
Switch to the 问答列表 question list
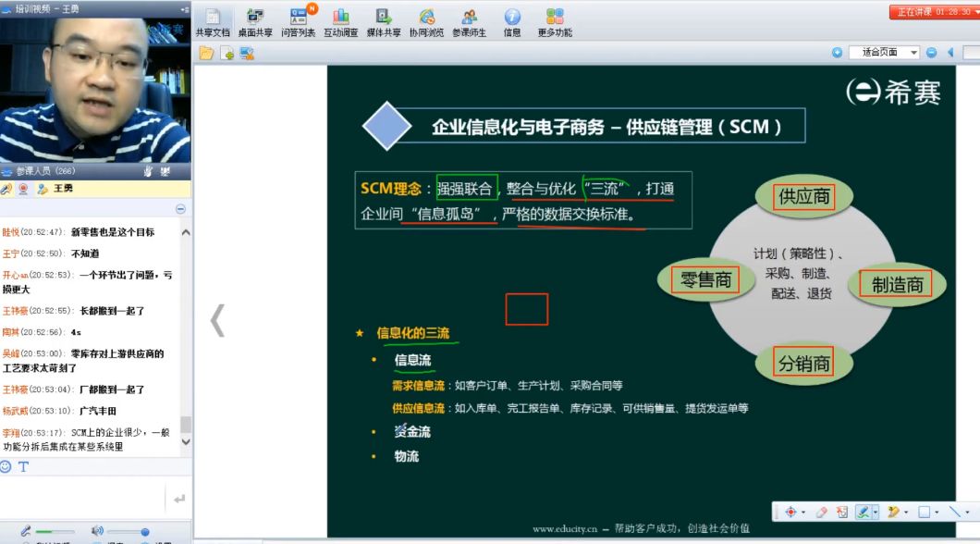[297, 23]
